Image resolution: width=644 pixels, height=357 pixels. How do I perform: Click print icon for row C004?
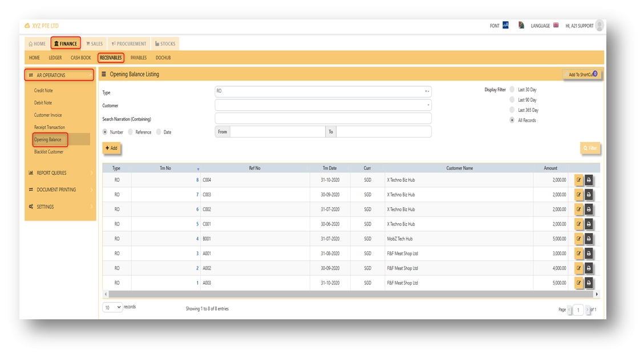pyautogui.click(x=589, y=180)
